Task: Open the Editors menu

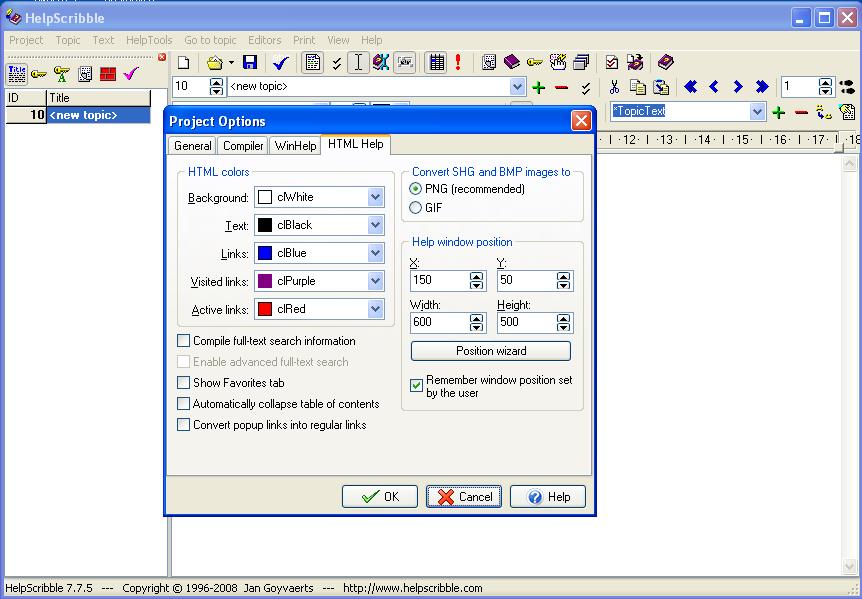Action: (264, 40)
